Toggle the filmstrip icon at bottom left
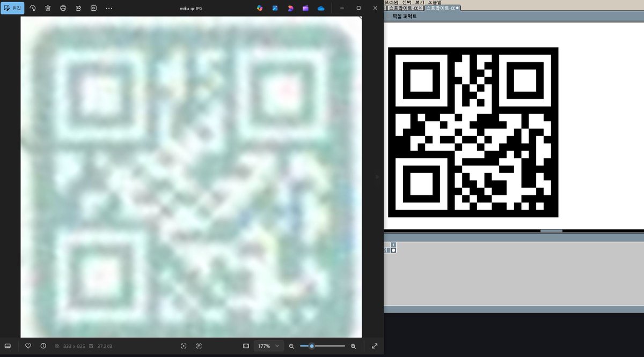The width and height of the screenshot is (644, 357). 8,346
